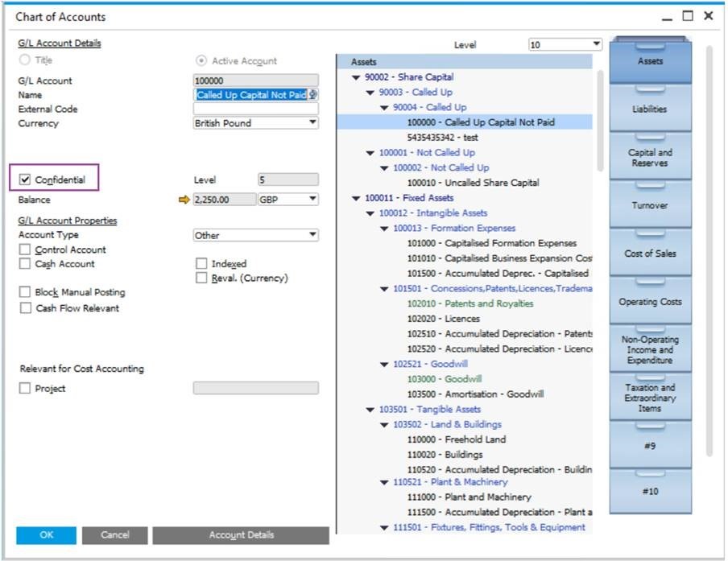Image resolution: width=728 pixels, height=561 pixels.
Task: Select the 110000 - Freehold Land account
Action: click(x=456, y=439)
